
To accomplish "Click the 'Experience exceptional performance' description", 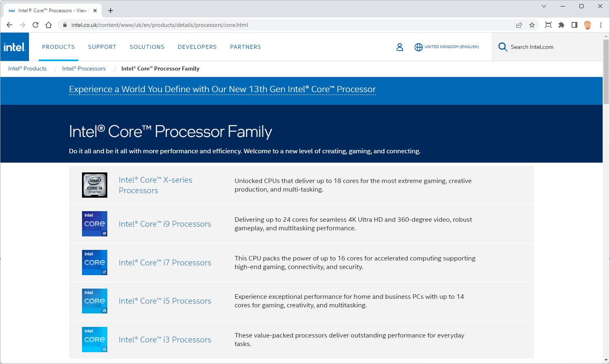I will pyautogui.click(x=349, y=301).
